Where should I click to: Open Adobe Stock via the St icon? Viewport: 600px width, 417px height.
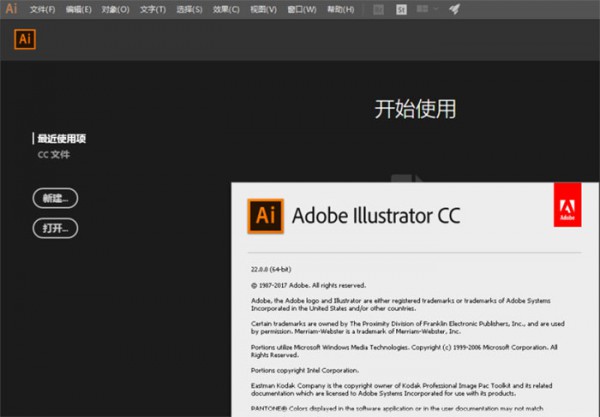point(401,9)
